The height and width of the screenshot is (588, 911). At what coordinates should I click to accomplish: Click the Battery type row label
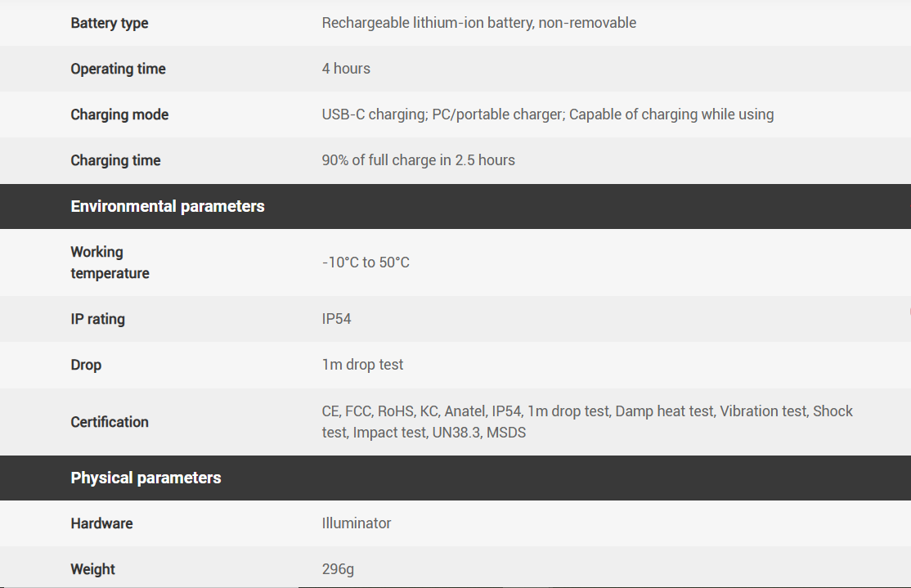point(110,23)
